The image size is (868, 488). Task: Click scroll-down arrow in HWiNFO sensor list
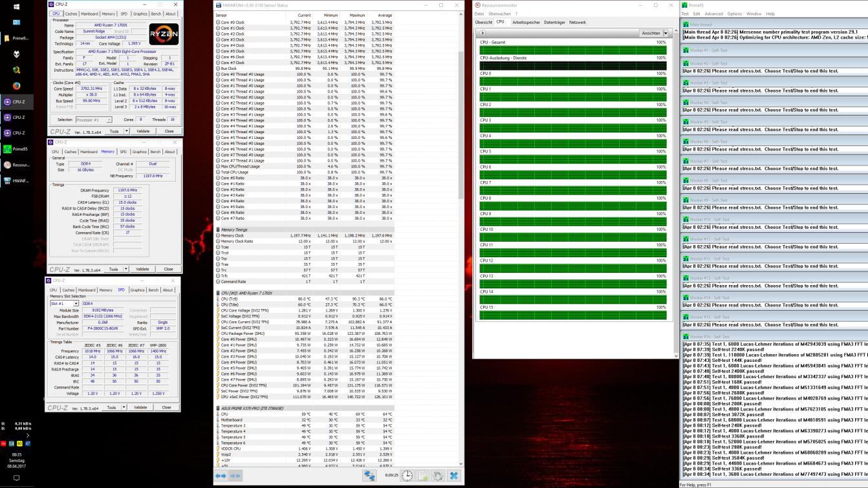point(461,464)
